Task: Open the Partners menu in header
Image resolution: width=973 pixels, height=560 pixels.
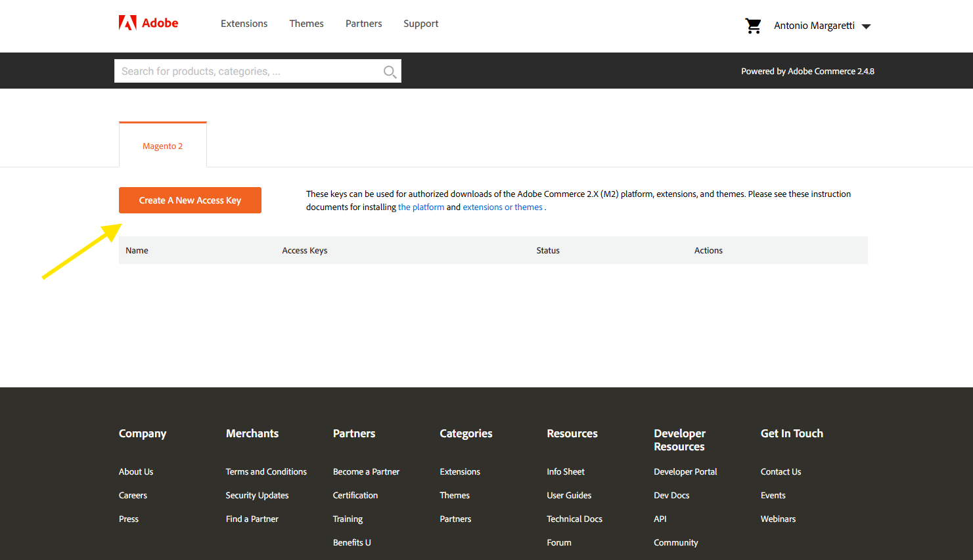Action: (363, 24)
